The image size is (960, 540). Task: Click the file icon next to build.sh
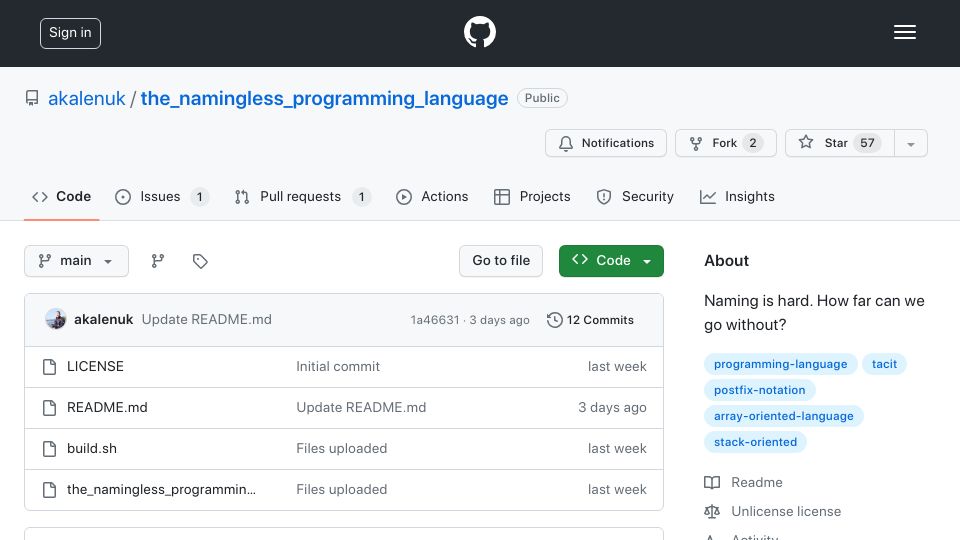[x=50, y=449]
